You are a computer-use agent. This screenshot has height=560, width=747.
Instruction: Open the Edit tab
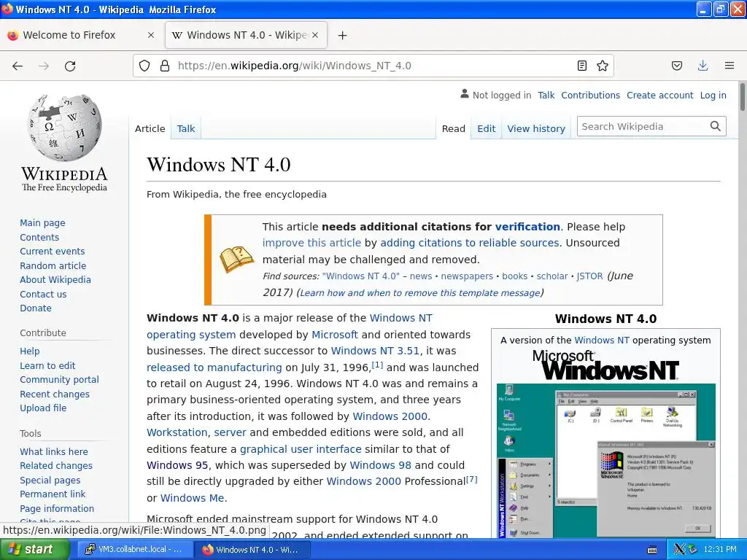pos(487,128)
